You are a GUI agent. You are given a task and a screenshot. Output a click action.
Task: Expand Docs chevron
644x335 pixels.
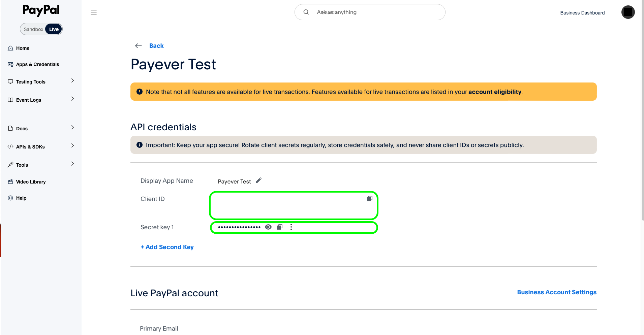point(72,127)
